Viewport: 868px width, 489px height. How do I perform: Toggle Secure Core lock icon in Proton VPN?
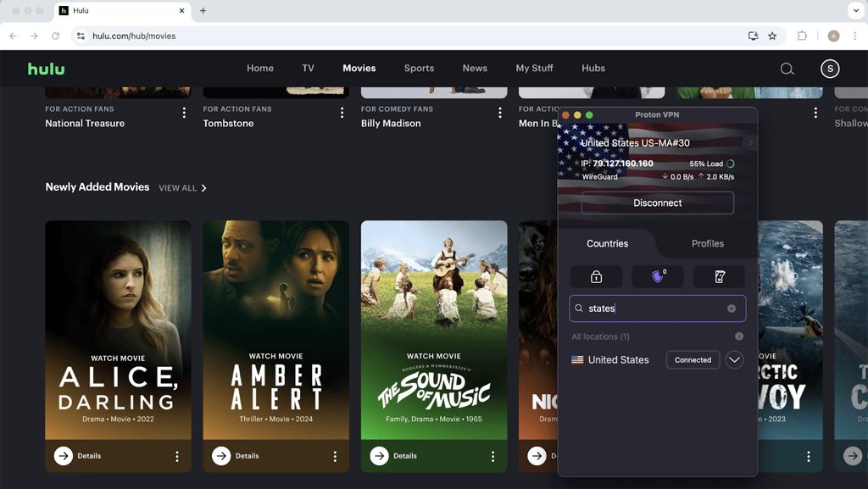(596, 276)
